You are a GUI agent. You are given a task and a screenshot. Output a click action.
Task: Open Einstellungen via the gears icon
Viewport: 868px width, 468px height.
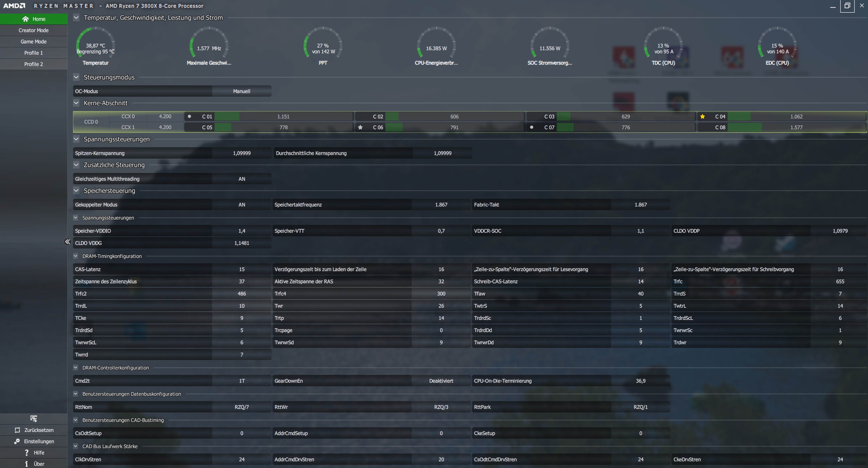[17, 441]
